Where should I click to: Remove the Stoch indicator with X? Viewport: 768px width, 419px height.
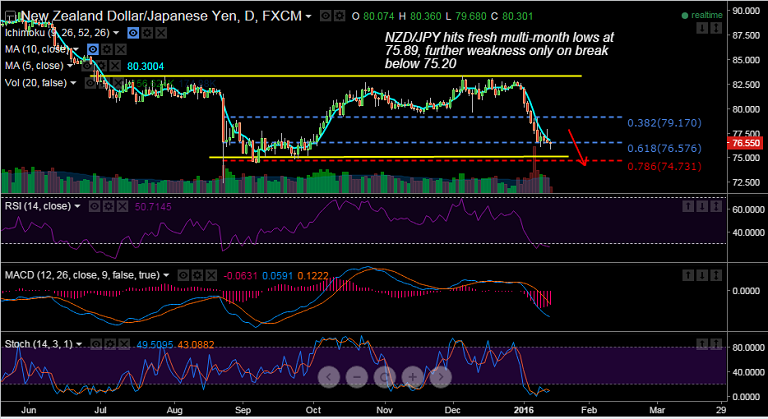[124, 345]
